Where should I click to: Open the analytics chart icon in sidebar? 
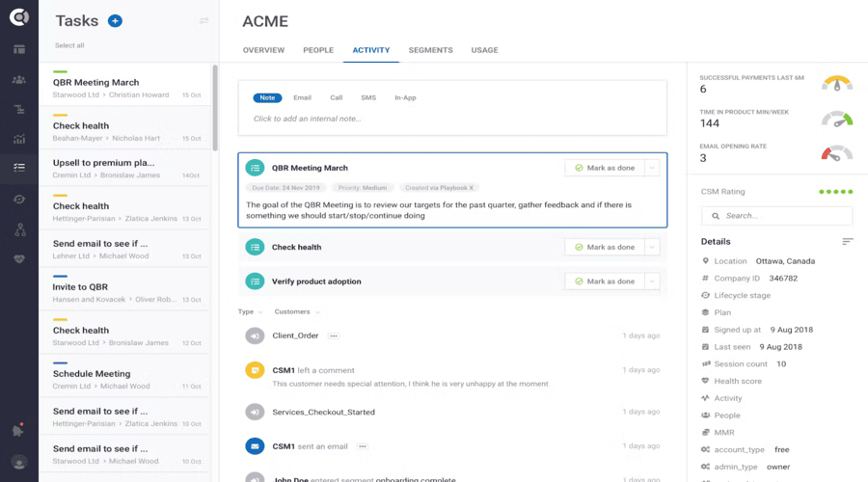pyautogui.click(x=19, y=138)
